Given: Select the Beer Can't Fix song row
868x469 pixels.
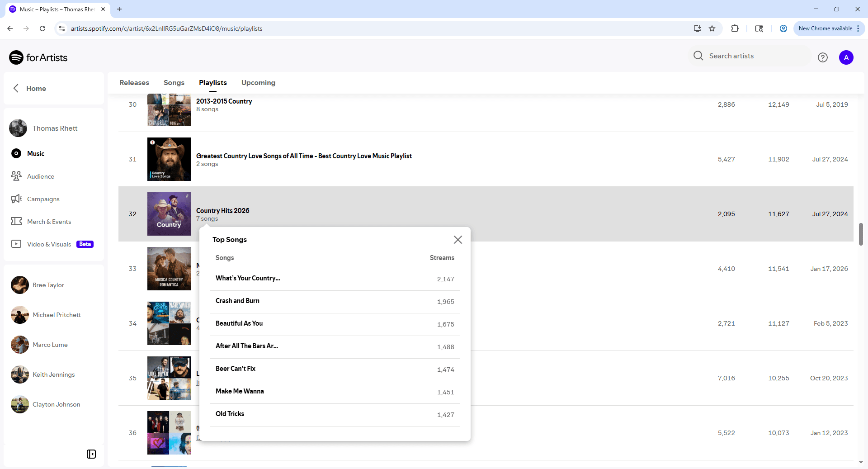Looking at the screenshot, I should point(335,370).
